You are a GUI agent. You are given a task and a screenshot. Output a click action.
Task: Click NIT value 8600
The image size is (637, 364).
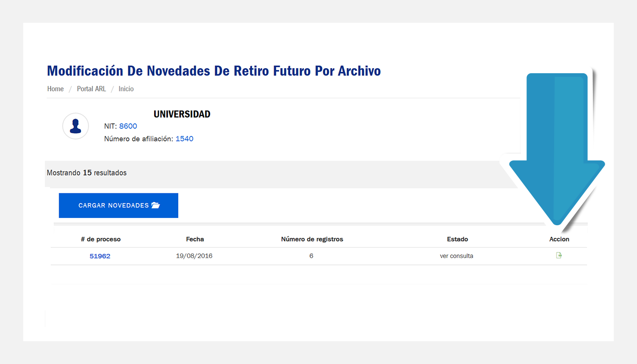pos(128,126)
